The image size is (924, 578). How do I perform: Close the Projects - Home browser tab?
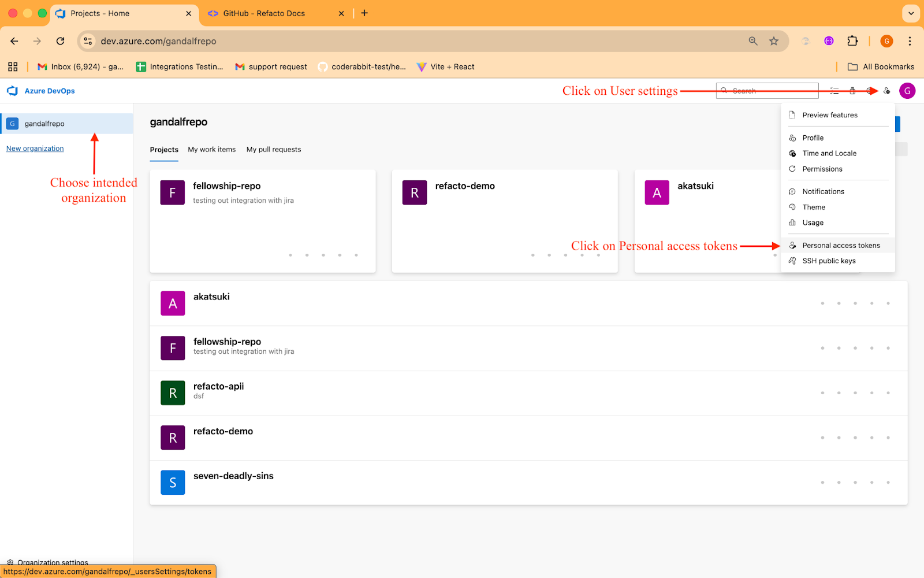click(188, 13)
